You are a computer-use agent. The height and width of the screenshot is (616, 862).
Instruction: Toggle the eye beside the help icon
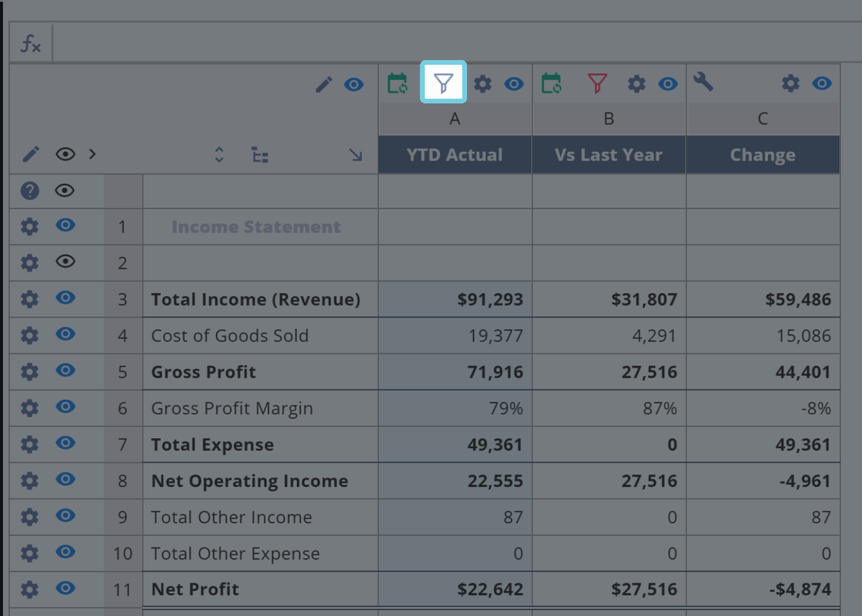(x=65, y=190)
